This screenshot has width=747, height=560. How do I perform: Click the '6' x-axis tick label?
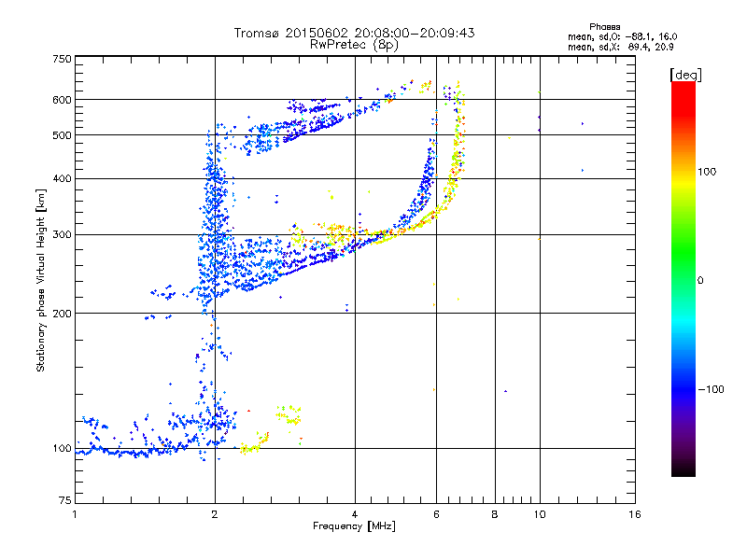click(x=436, y=514)
